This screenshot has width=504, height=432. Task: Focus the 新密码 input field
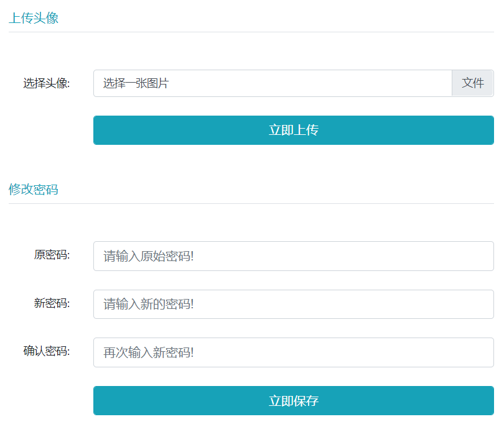point(293,305)
